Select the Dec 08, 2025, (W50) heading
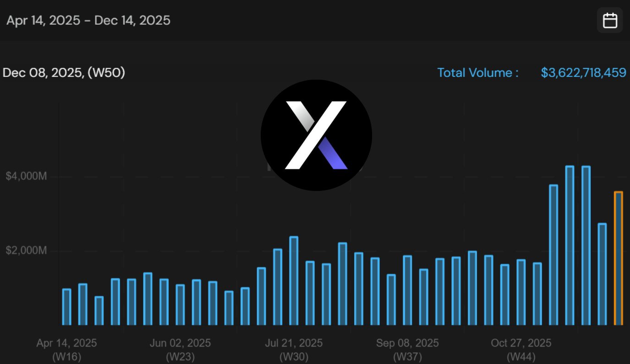630x364 pixels. pos(64,73)
